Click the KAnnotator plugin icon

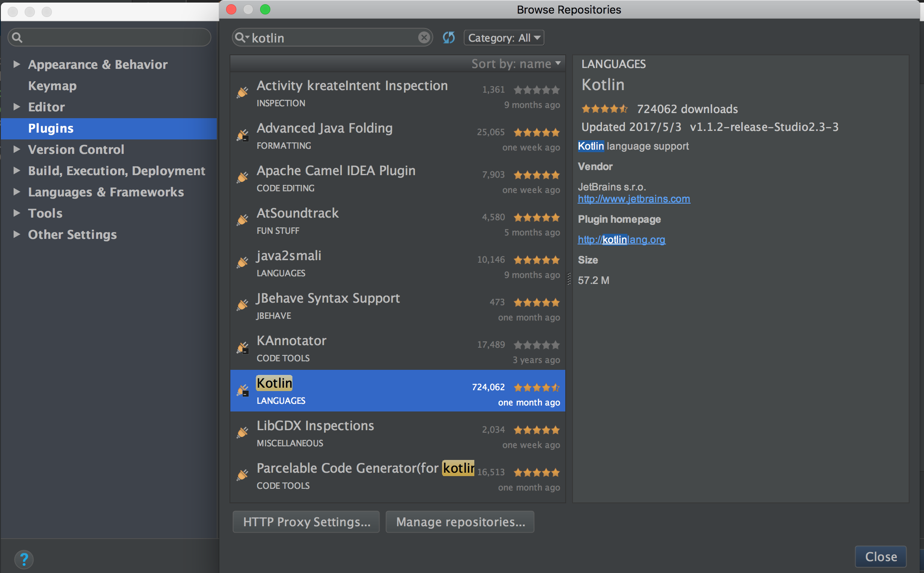click(243, 348)
